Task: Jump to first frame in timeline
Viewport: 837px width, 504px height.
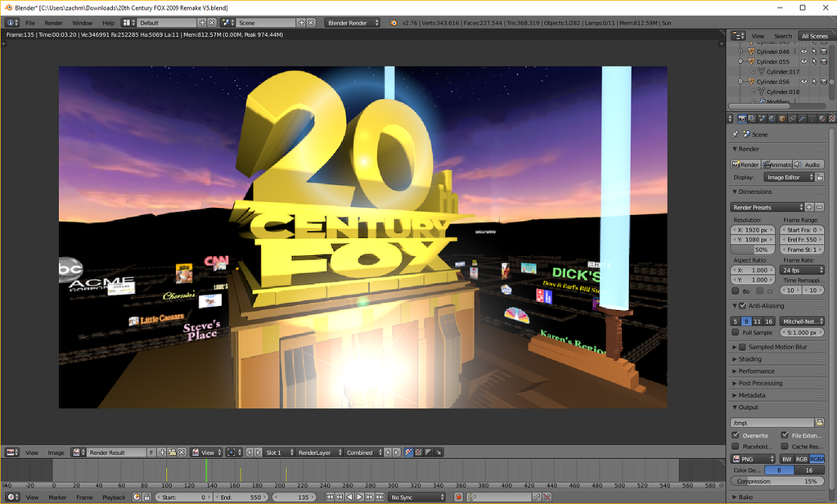Action: [x=330, y=497]
